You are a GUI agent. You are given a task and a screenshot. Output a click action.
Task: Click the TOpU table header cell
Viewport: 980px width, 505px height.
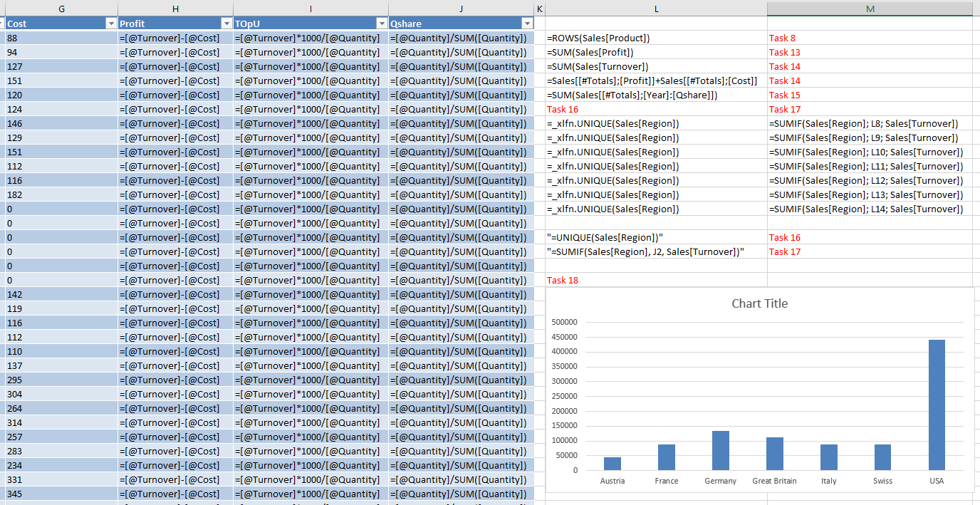click(311, 24)
